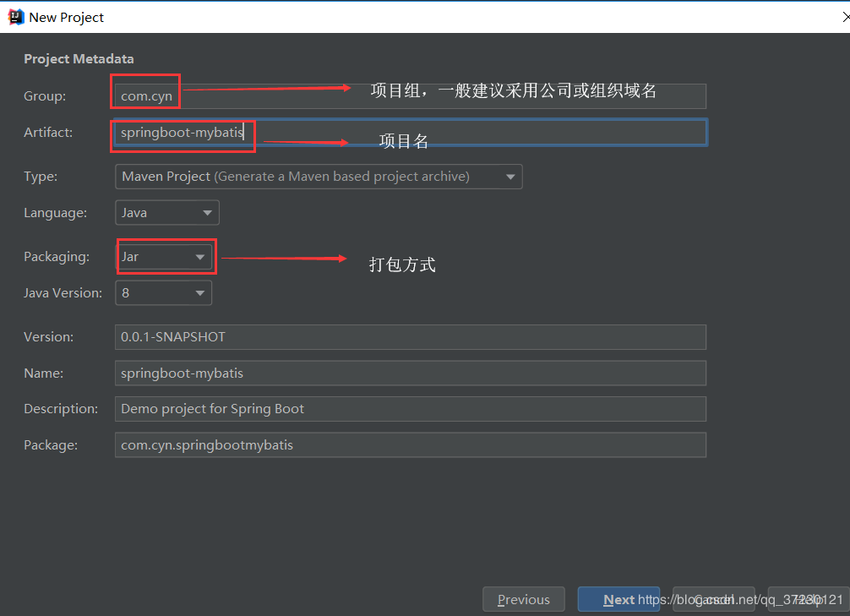Close the New Project dialog

(846, 17)
